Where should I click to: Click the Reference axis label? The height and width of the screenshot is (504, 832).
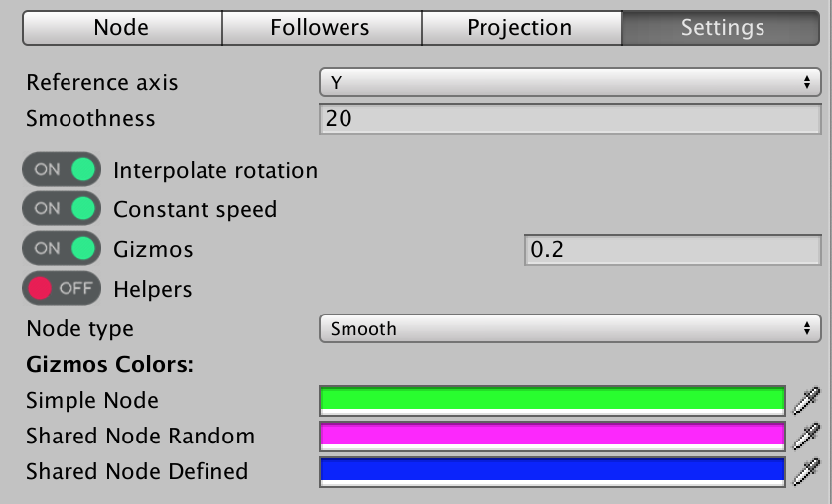click(x=101, y=82)
